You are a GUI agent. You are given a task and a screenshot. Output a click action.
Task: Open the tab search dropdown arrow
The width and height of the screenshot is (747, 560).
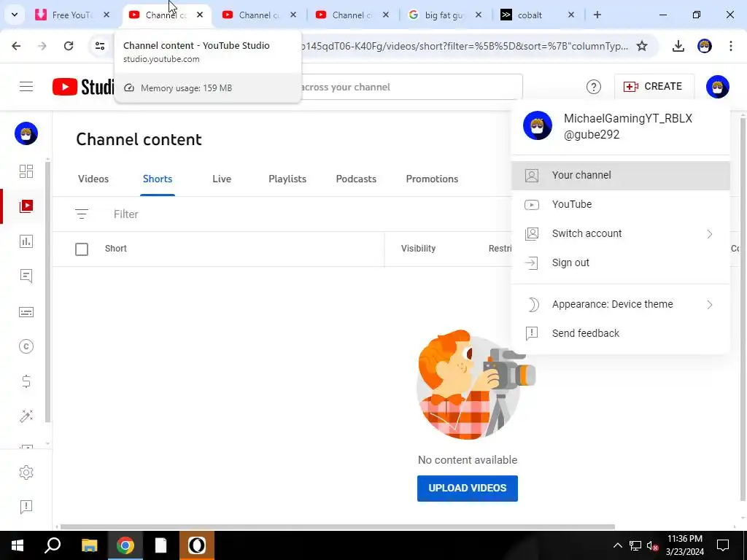15,15
